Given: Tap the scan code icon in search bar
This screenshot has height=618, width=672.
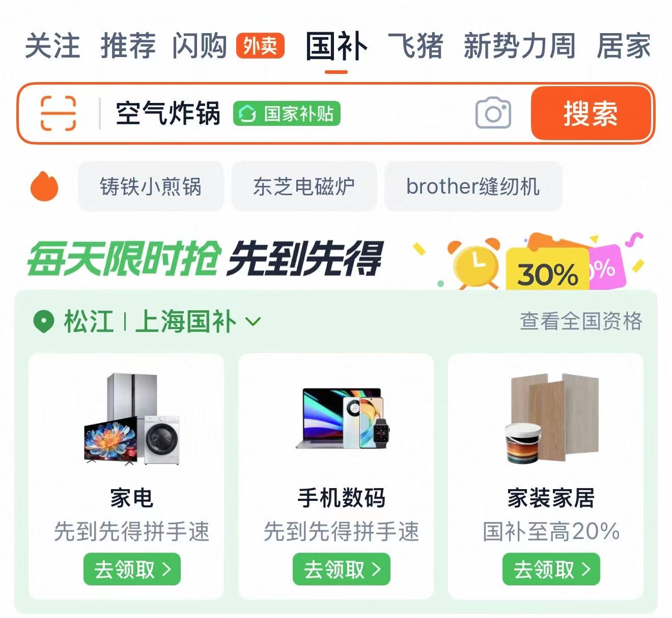Looking at the screenshot, I should coord(58,113).
